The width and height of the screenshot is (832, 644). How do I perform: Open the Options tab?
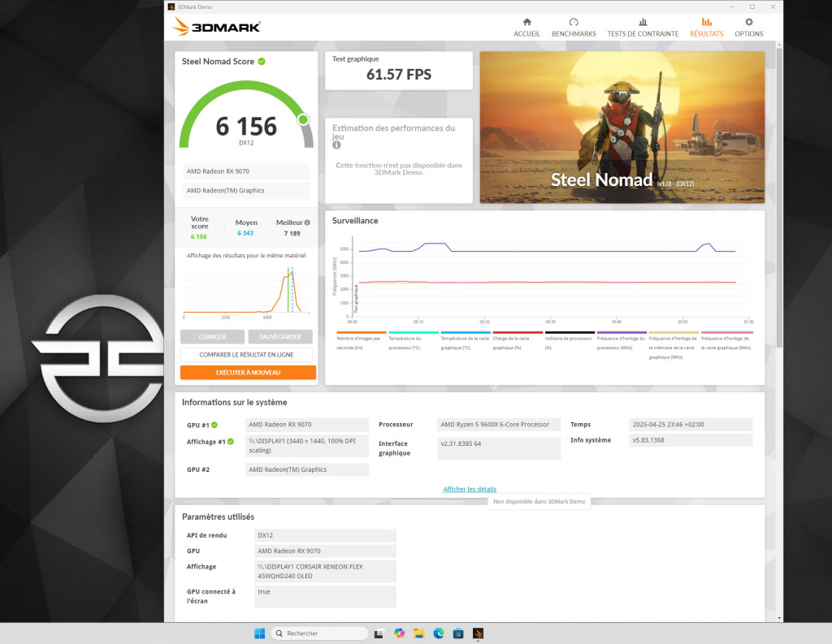[748, 28]
